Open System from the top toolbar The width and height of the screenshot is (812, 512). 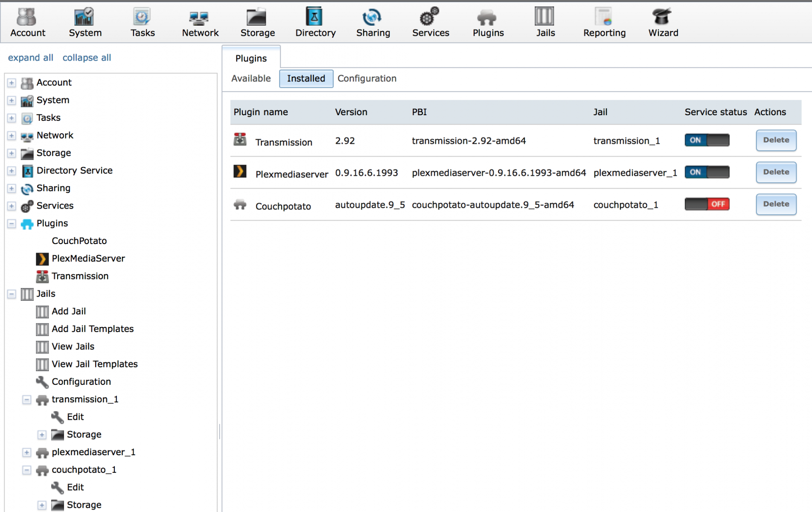pos(85,23)
